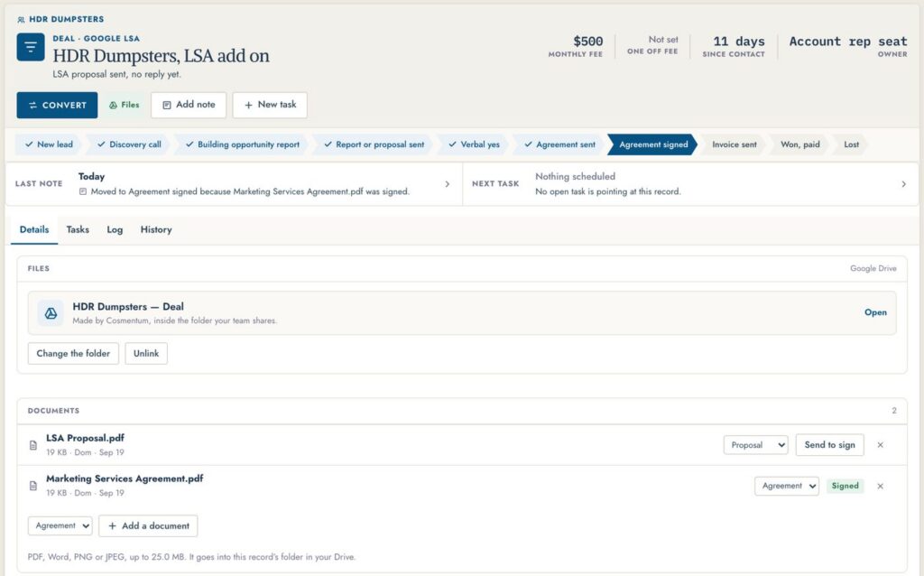Open the HDR Dumpsters — Deal folder link

(x=875, y=312)
